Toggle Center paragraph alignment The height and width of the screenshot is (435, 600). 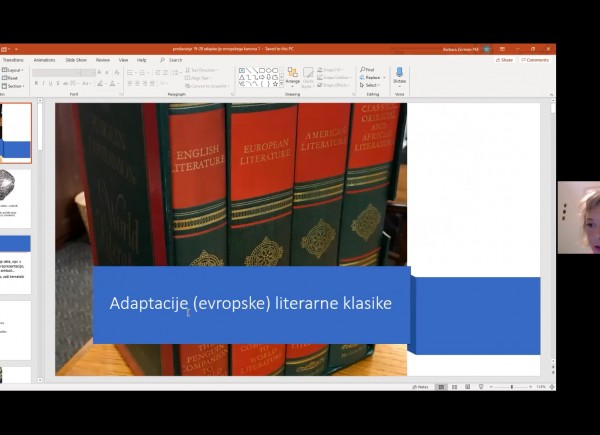point(137,83)
